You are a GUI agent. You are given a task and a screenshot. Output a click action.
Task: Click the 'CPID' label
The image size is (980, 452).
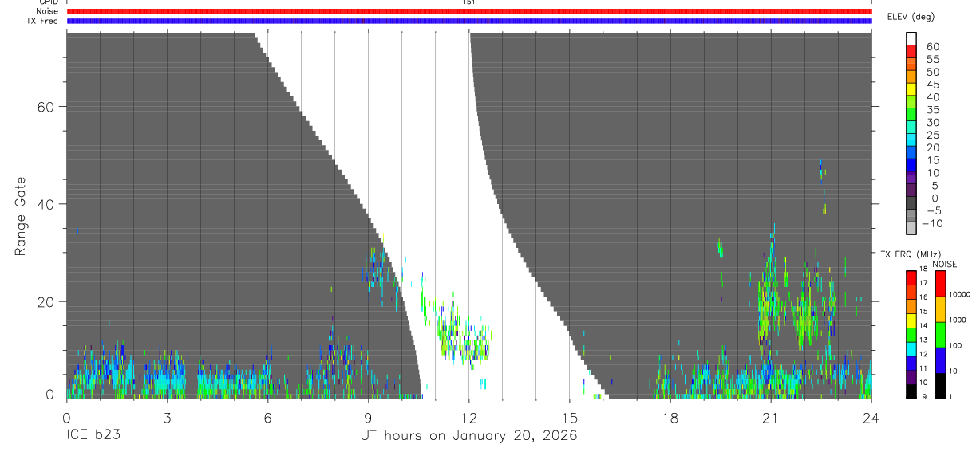49,2
